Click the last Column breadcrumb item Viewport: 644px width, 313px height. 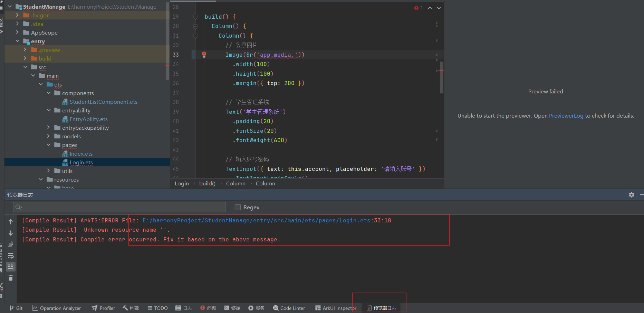[x=266, y=183]
